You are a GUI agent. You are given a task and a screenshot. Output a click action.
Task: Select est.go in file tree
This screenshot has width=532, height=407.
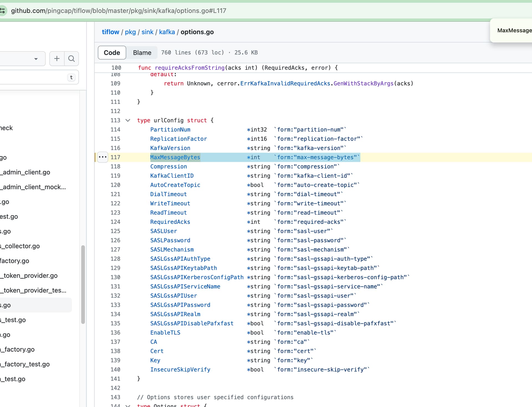click(x=9, y=216)
